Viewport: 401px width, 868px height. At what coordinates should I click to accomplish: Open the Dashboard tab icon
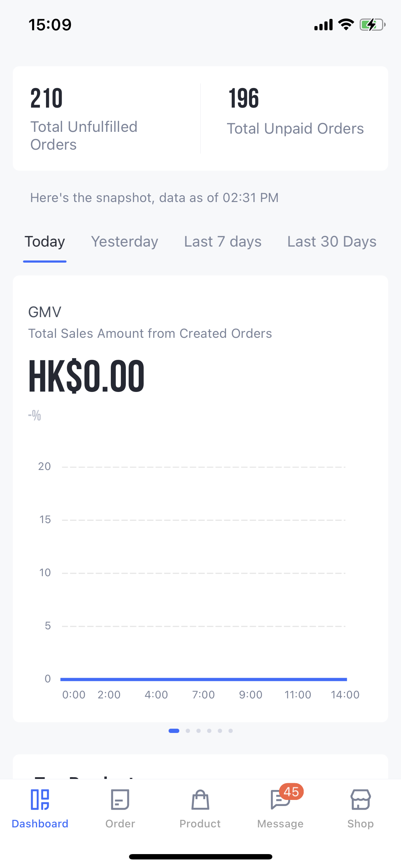40,800
